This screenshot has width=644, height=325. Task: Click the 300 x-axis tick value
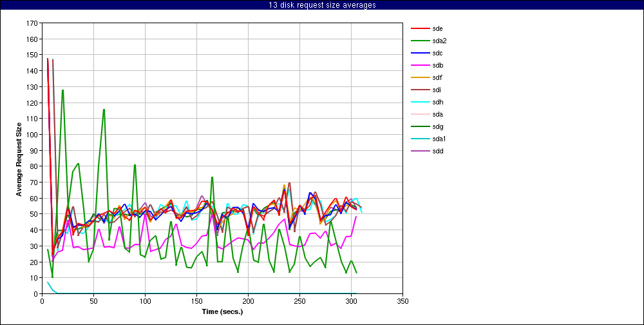[x=351, y=301]
